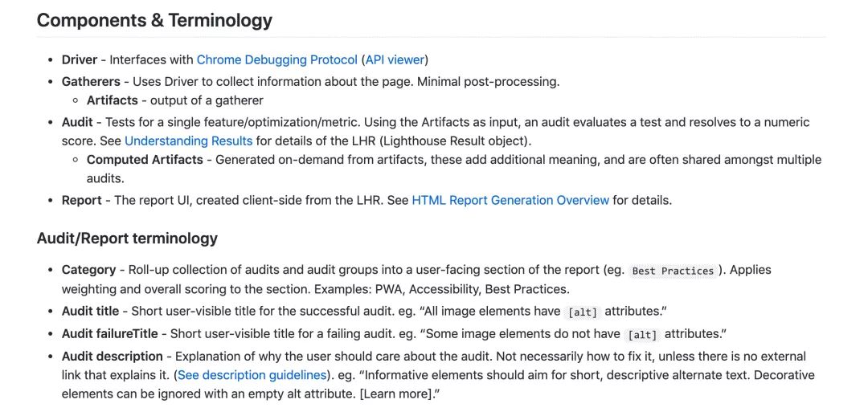Open the Chrome Debugging Protocol link

coord(276,59)
